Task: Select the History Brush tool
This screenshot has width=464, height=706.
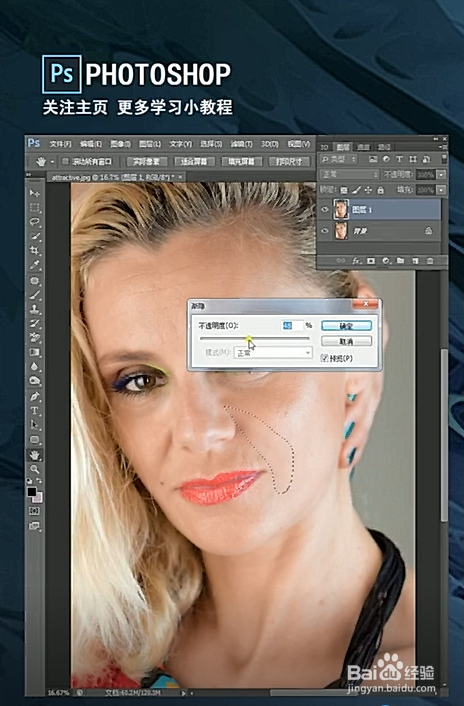Action: point(35,324)
